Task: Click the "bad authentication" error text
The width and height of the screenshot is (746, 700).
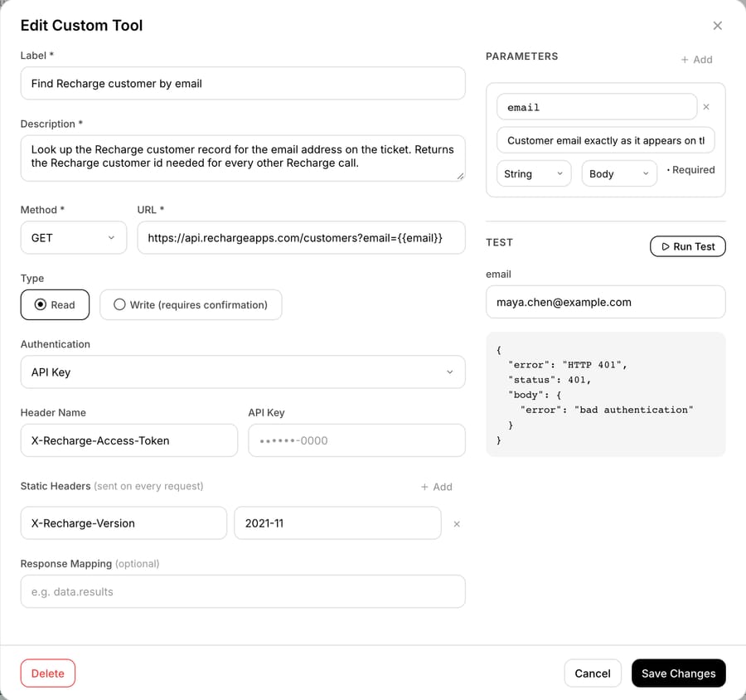Action: 633,410
